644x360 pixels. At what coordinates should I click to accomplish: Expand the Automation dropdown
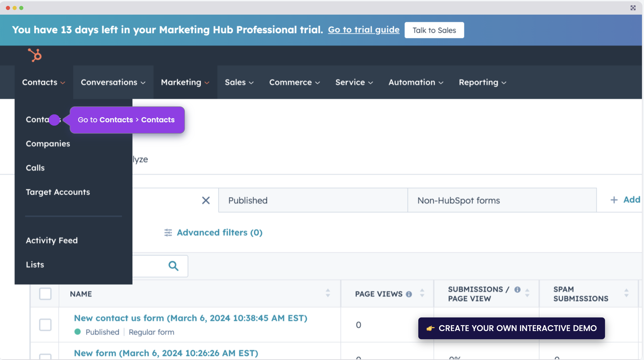pyautogui.click(x=441, y=83)
